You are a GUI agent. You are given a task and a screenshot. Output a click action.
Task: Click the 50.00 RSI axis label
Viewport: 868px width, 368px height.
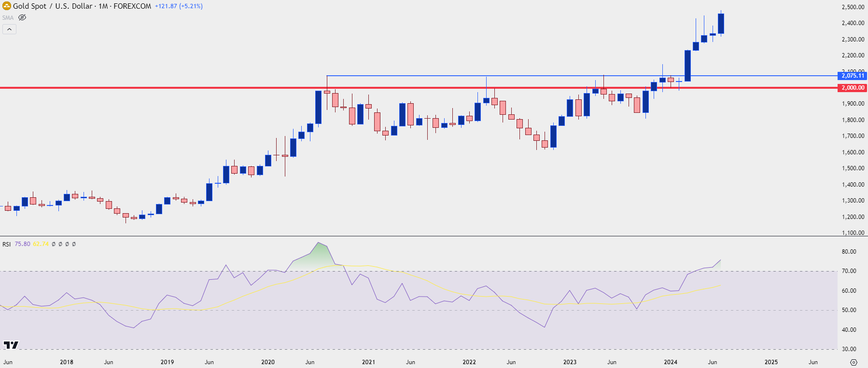click(849, 310)
